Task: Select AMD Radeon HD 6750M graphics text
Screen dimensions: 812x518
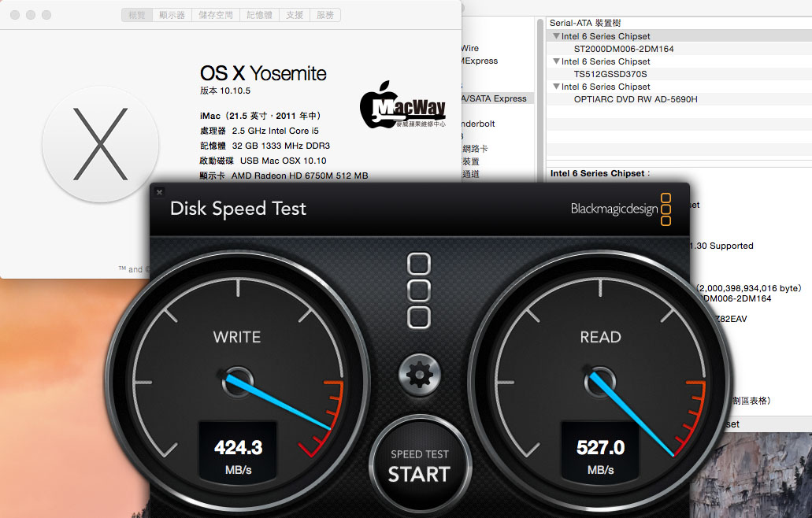Action: click(x=299, y=176)
